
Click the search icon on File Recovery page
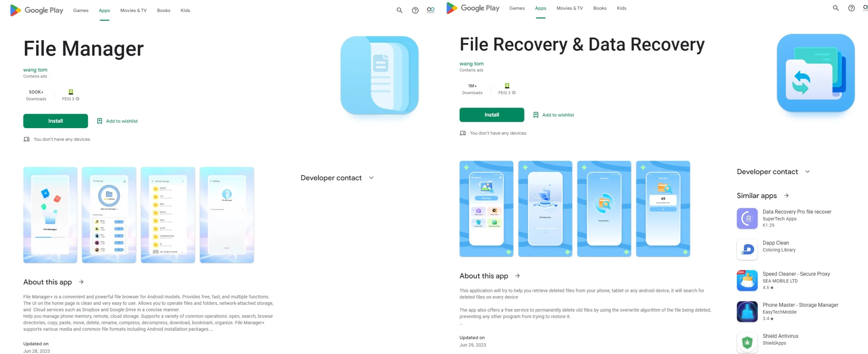point(836,8)
